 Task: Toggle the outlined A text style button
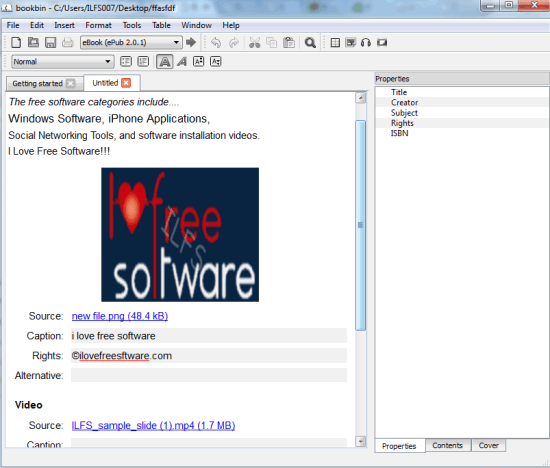pyautogui.click(x=165, y=62)
